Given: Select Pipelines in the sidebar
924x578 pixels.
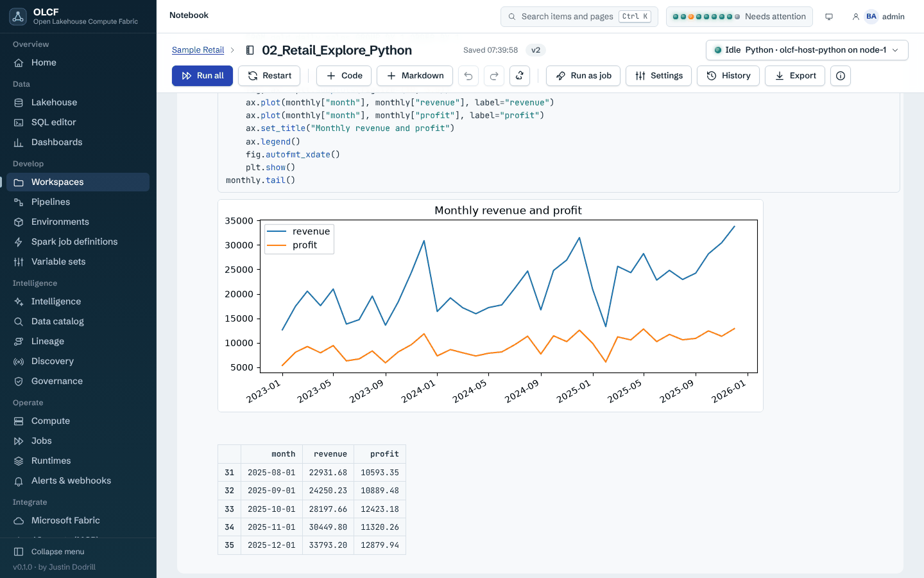Looking at the screenshot, I should pos(78,202).
